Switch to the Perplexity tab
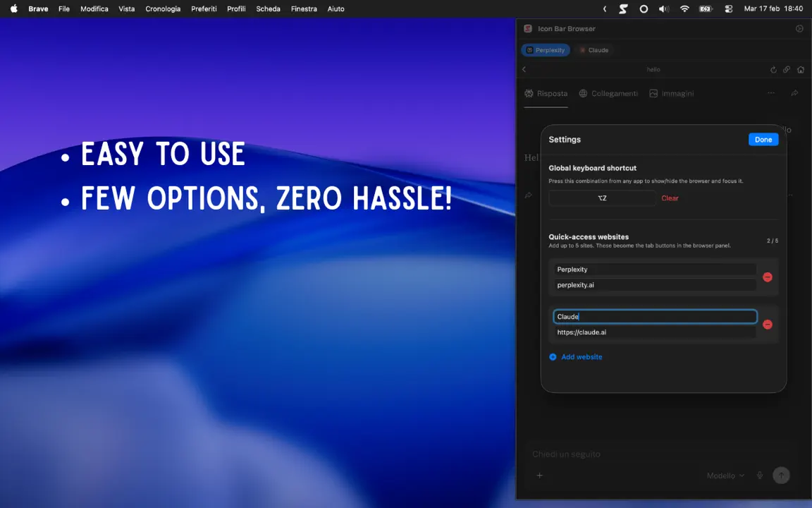The image size is (812, 508). [546, 50]
